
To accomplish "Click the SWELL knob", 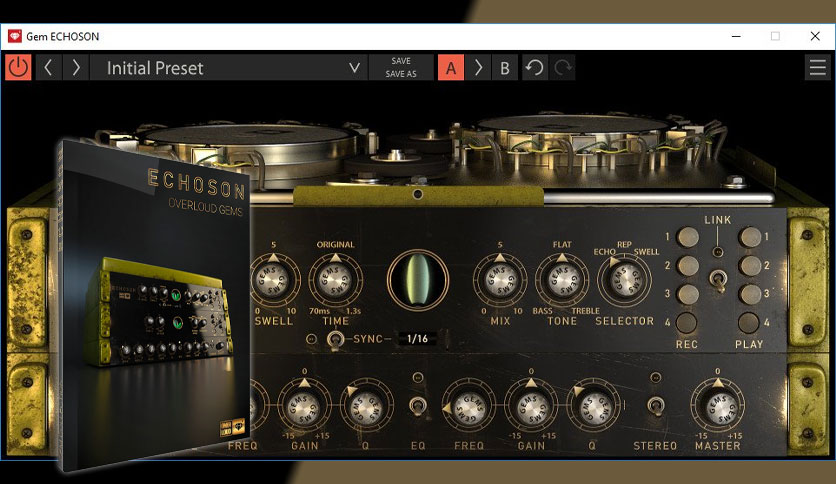I will coord(274,280).
